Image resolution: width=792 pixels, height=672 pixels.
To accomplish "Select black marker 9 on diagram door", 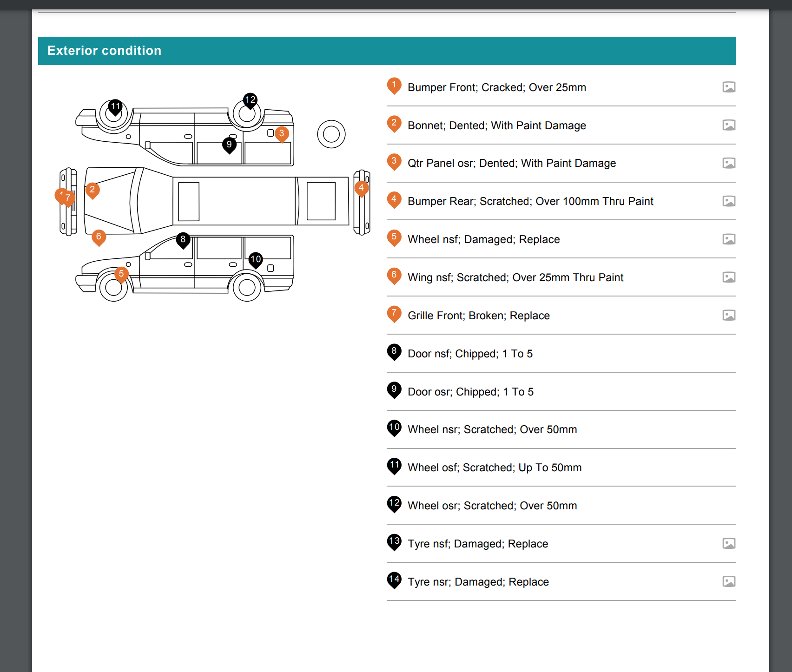I will point(229,145).
